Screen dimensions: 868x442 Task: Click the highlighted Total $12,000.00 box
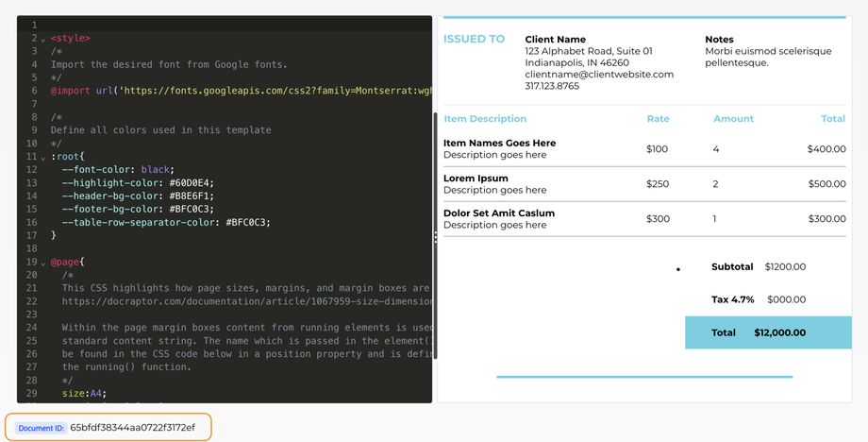(x=768, y=332)
